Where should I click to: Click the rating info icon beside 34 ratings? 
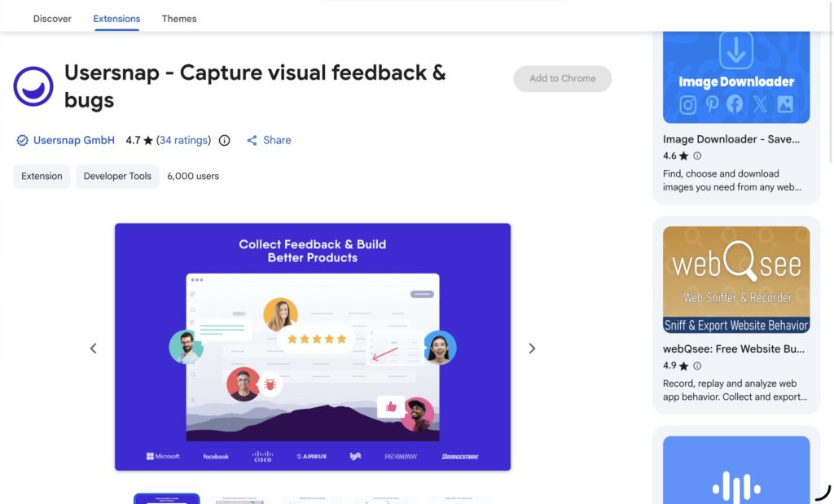point(225,140)
